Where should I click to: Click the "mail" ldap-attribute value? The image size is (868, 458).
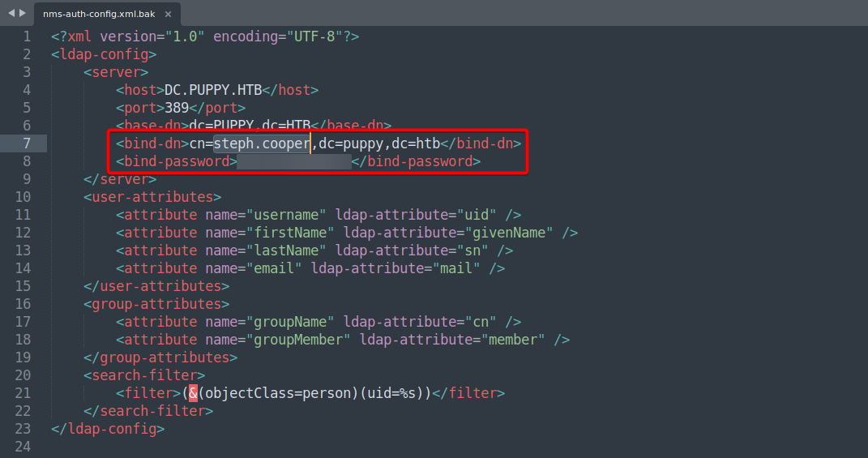(x=460, y=268)
